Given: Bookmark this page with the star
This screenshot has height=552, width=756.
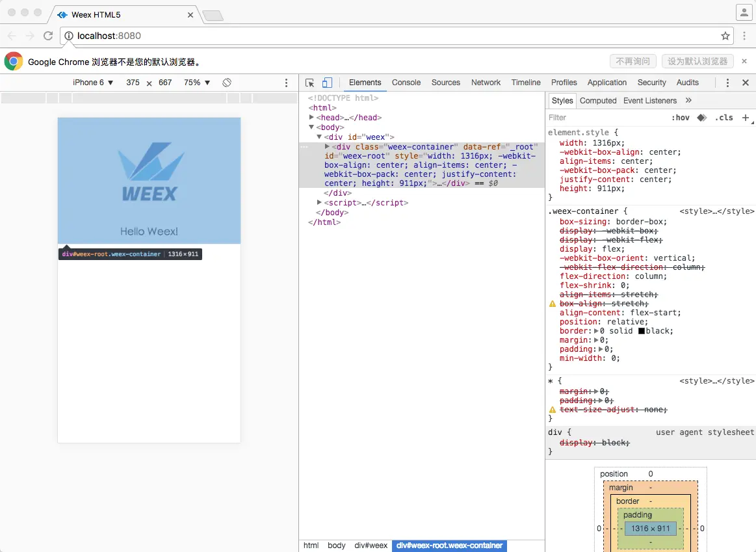Looking at the screenshot, I should pyautogui.click(x=725, y=36).
